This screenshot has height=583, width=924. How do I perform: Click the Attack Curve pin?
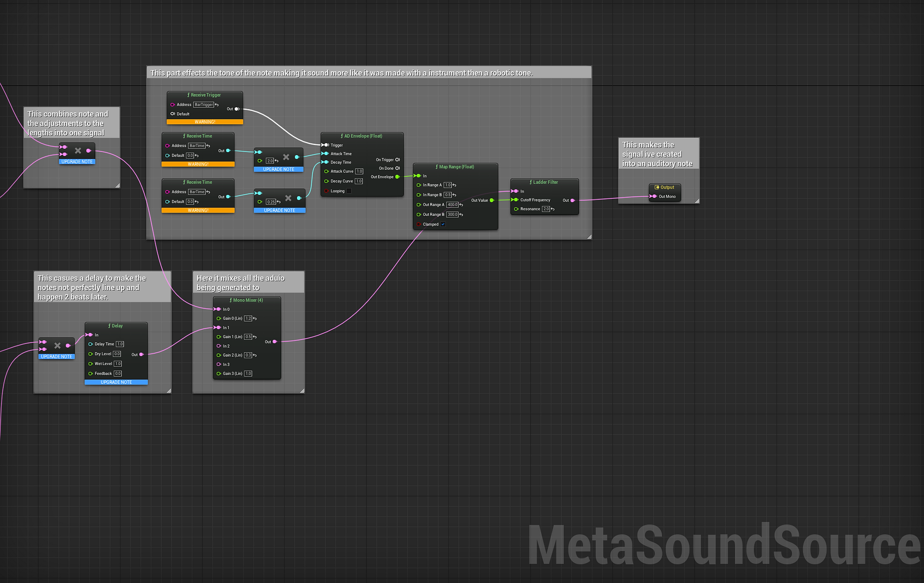coord(326,171)
